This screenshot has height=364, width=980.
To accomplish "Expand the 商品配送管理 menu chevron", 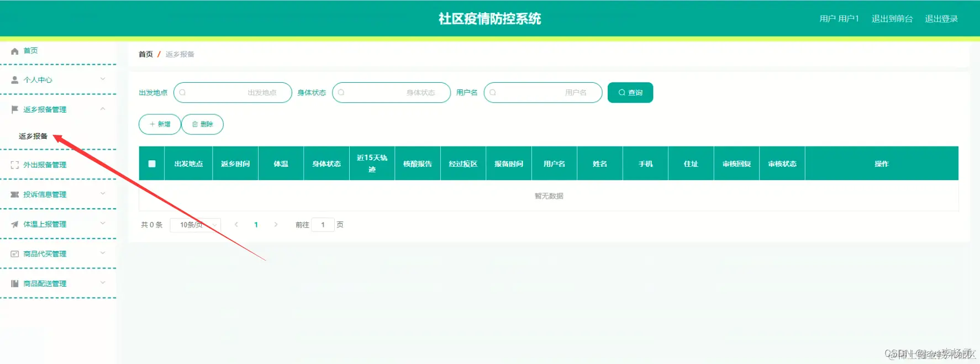I will pyautogui.click(x=103, y=283).
